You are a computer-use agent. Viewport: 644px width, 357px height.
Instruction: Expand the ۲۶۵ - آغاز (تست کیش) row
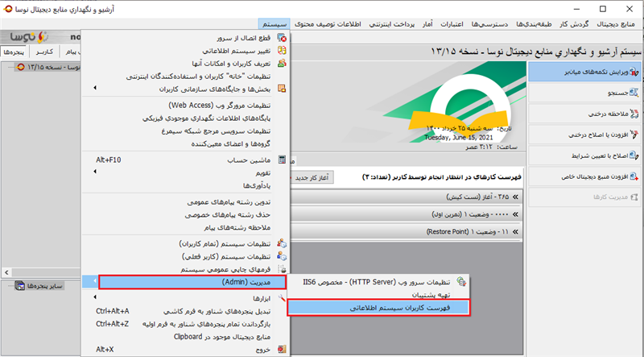point(517,197)
